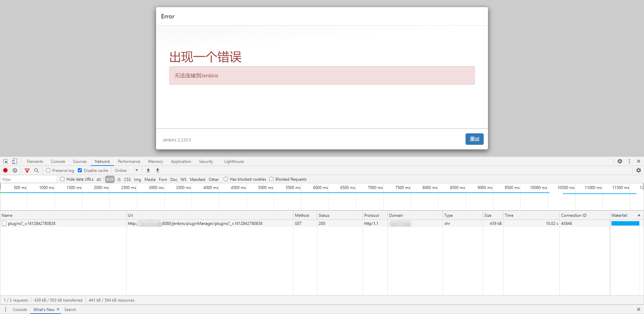This screenshot has width=644, height=314.
Task: Close the What's New drawer tab
Action: [58, 309]
